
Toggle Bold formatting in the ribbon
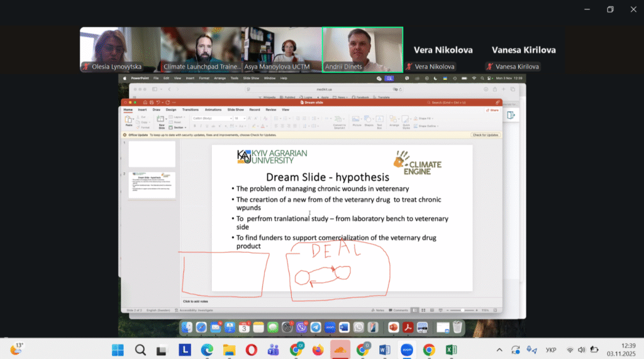pos(194,126)
